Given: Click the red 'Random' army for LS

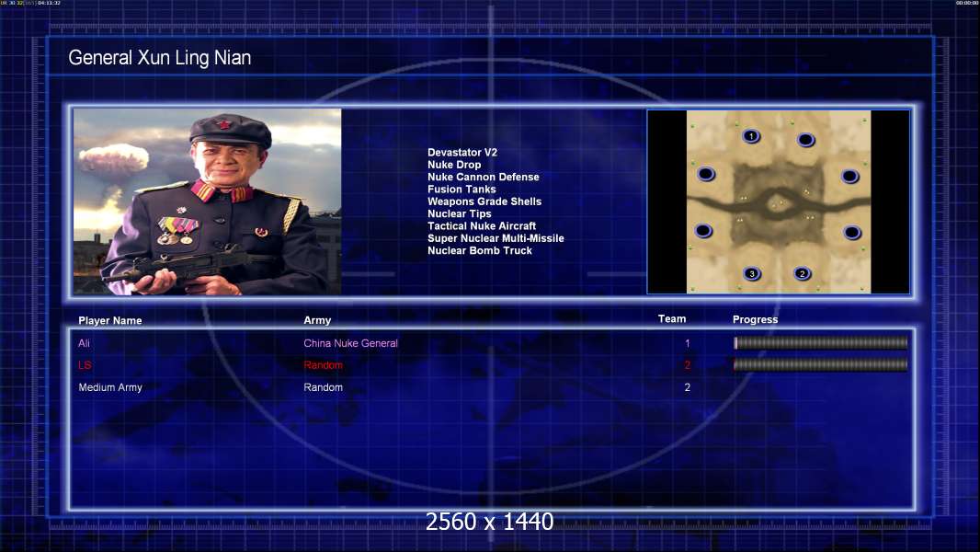Looking at the screenshot, I should click(323, 365).
